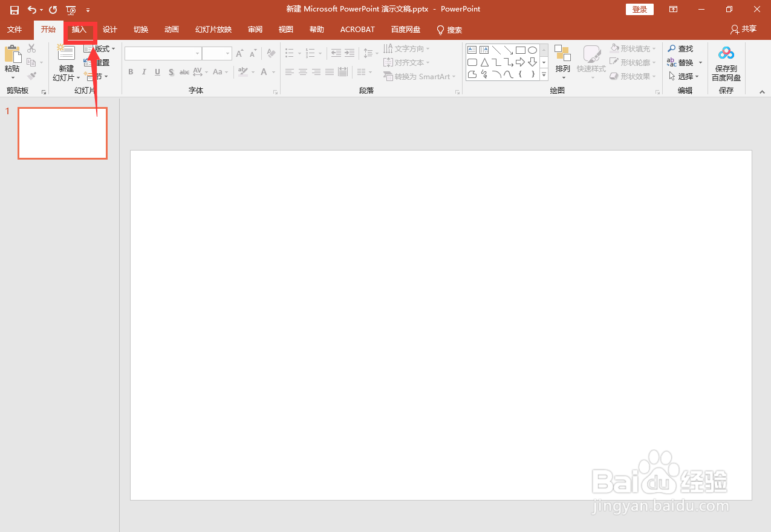771x532 pixels.
Task: Open the Align Text (对齐文本) dropdown
Action: [x=407, y=62]
